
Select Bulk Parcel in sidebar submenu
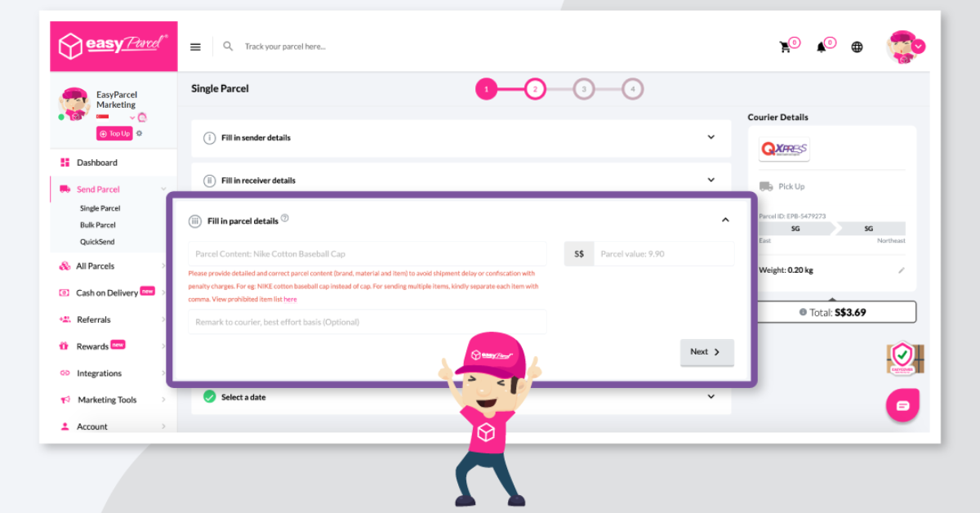(98, 225)
